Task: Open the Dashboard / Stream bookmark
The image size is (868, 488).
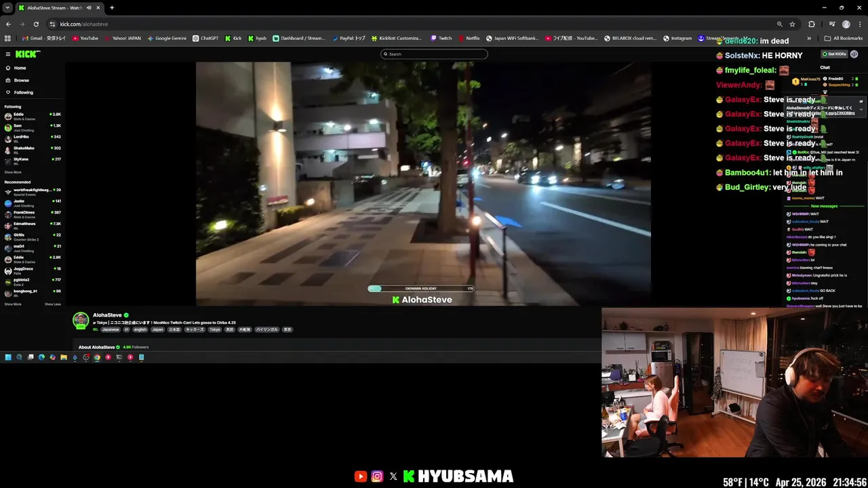Action: [299, 38]
